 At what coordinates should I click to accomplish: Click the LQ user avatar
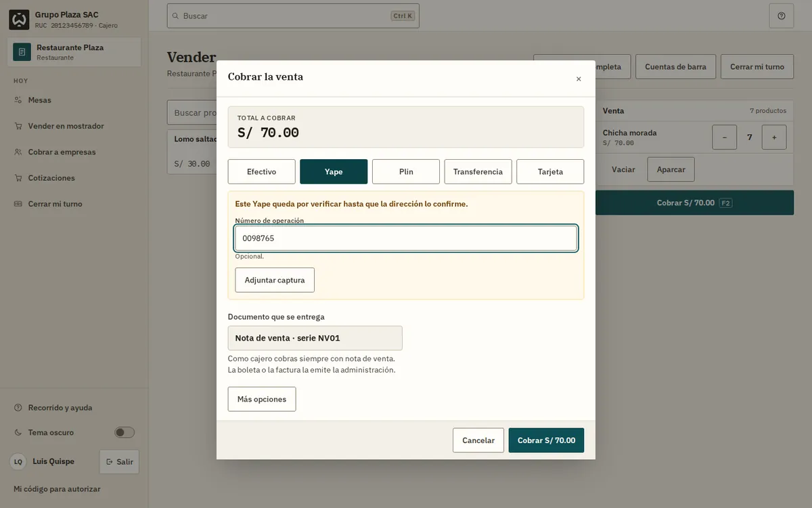tap(18, 461)
